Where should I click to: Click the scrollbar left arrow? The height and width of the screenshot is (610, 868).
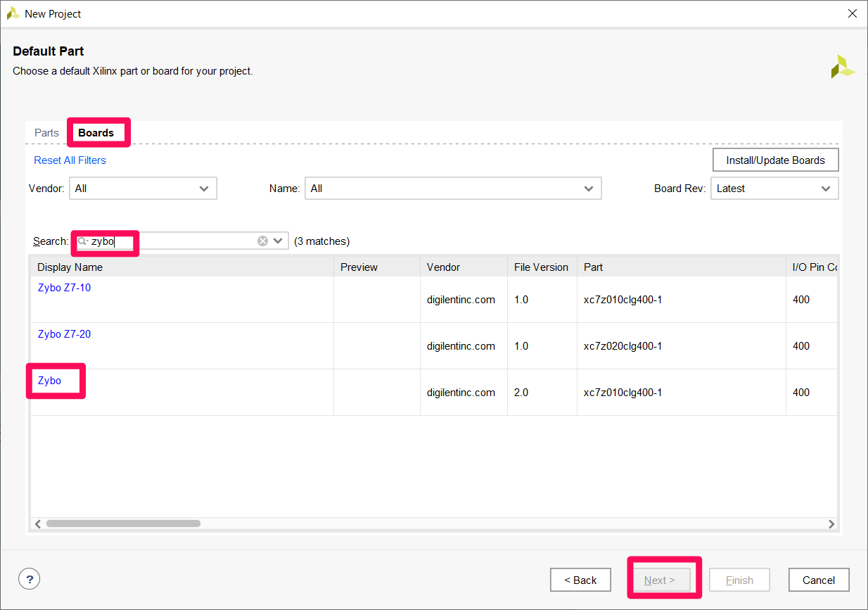(x=37, y=523)
